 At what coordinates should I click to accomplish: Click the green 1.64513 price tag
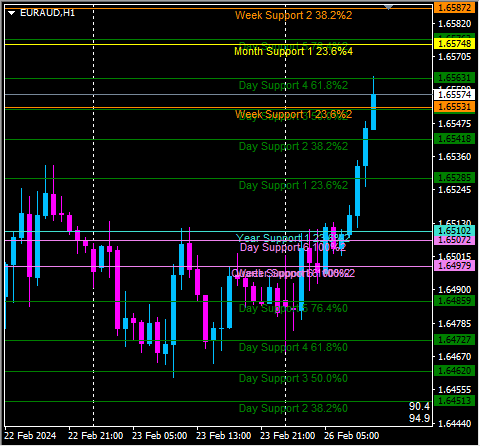[x=455, y=401]
